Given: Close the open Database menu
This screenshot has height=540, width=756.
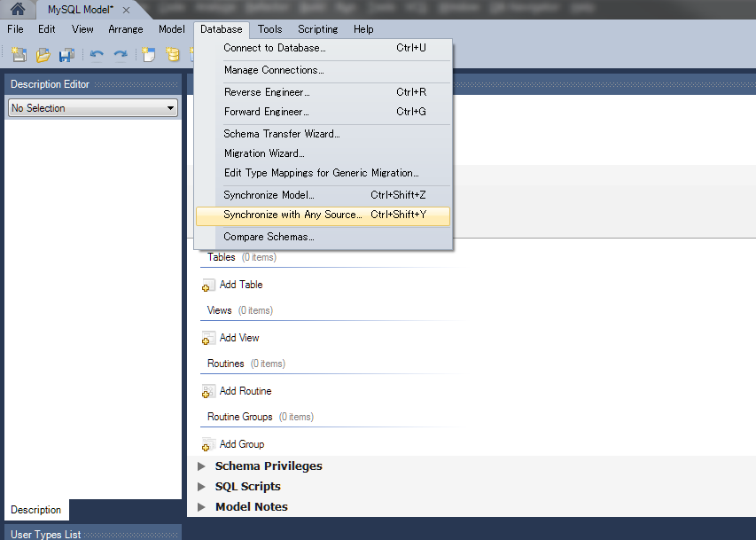Looking at the screenshot, I should tap(222, 29).
